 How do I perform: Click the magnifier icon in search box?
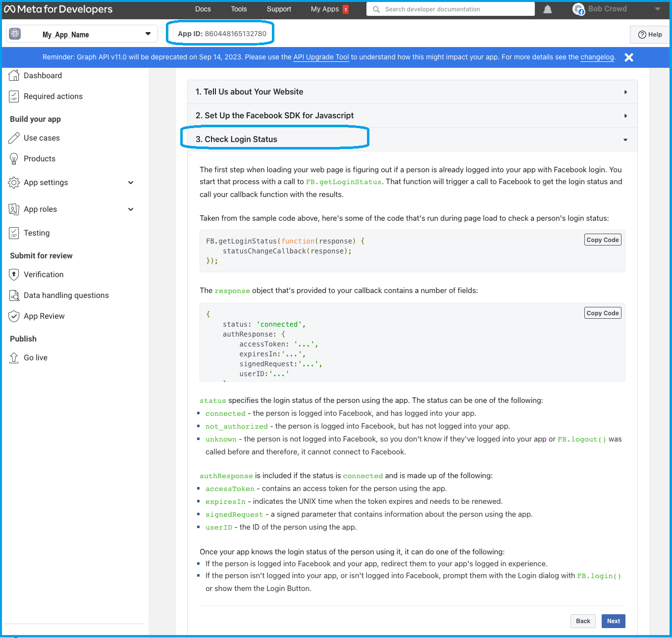pyautogui.click(x=376, y=9)
